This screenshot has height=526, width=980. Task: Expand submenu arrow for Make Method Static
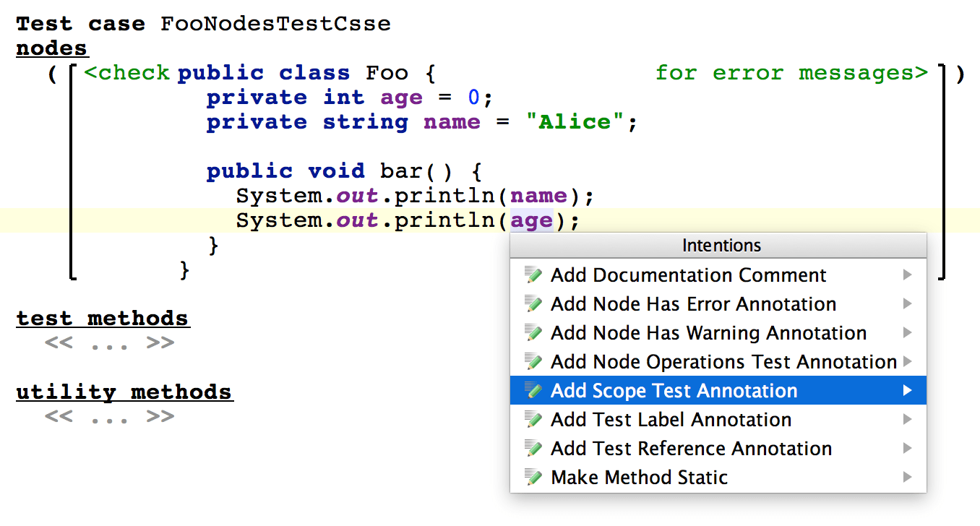(x=907, y=478)
